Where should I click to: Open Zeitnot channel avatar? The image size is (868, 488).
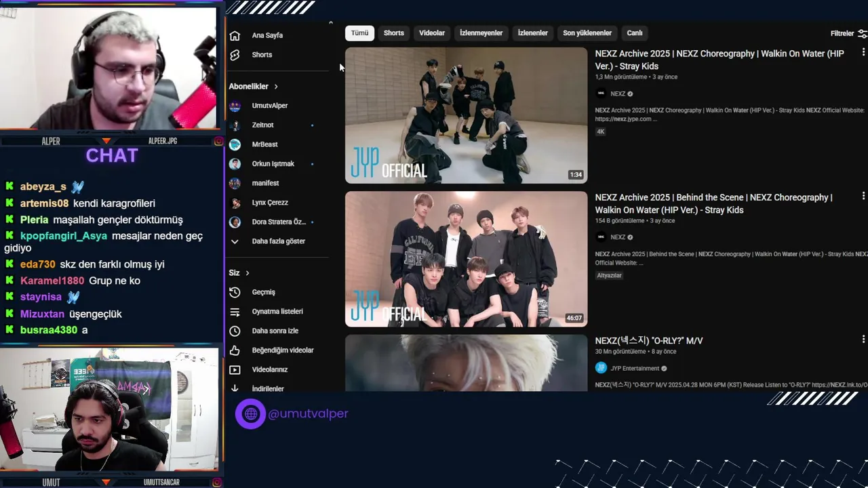click(235, 125)
